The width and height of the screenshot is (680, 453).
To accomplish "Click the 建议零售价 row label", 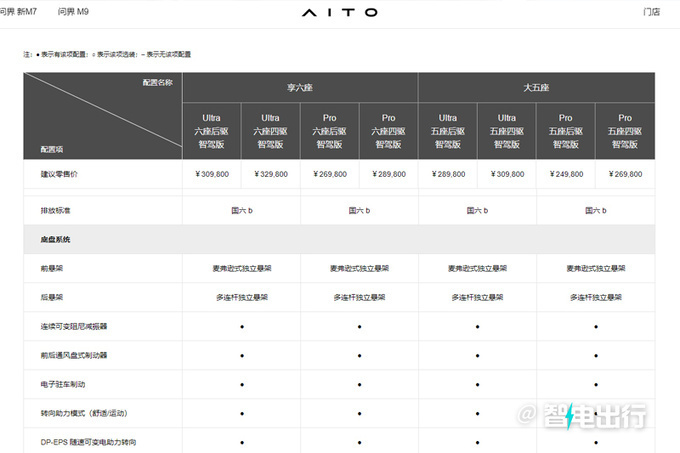I will click(59, 174).
